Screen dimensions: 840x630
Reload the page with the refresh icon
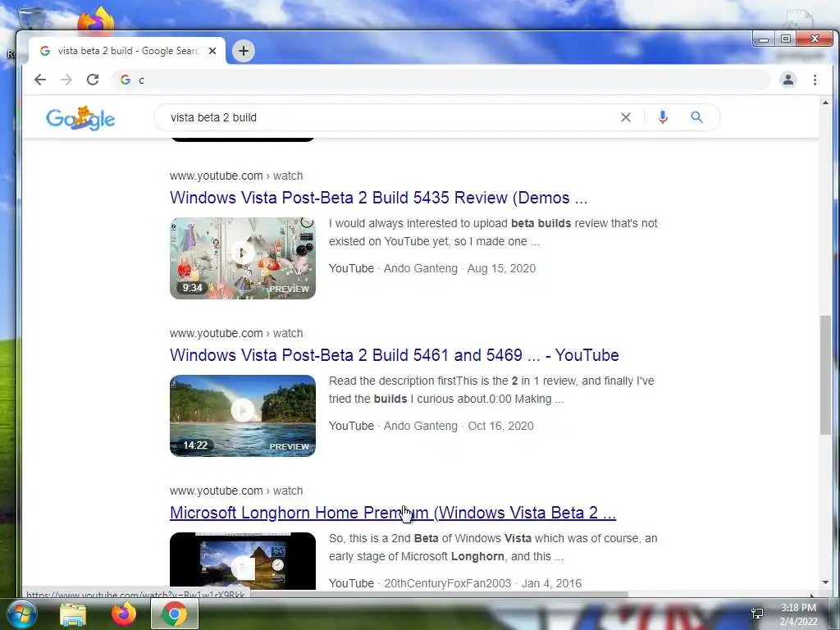click(93, 80)
